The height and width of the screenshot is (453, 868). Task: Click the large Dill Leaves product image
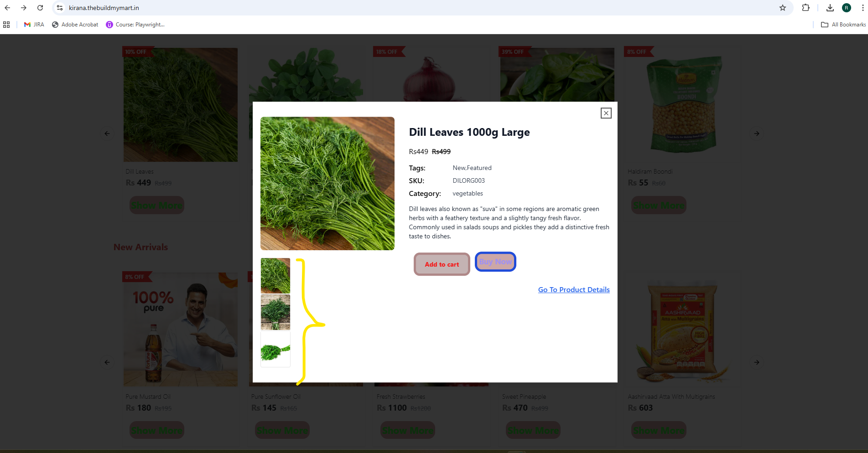[327, 183]
